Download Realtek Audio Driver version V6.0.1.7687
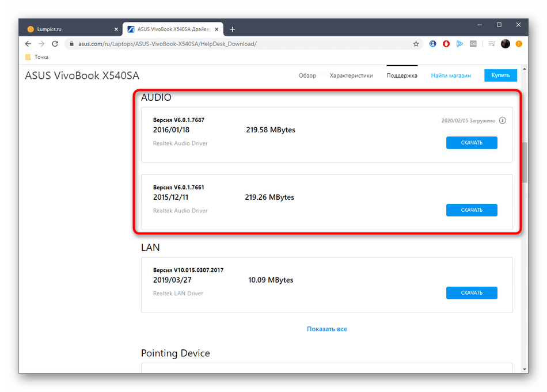Viewport: 547px width, 392px height. coord(471,143)
